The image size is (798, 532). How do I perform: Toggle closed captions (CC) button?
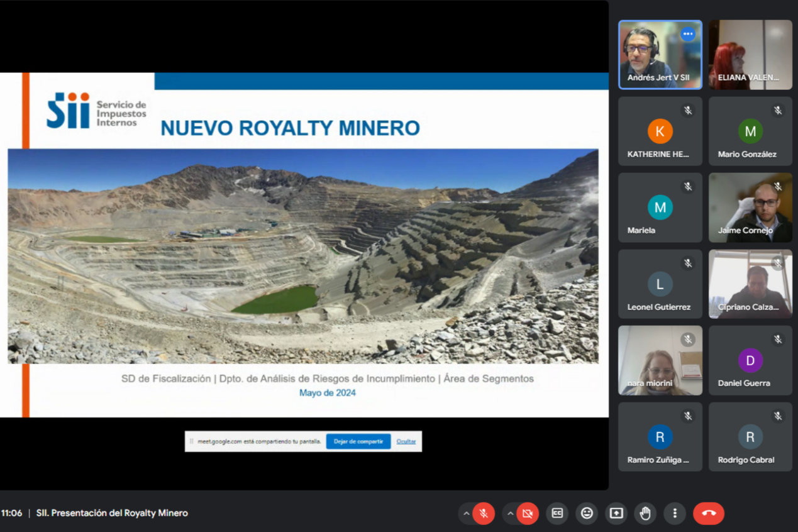coord(557,513)
